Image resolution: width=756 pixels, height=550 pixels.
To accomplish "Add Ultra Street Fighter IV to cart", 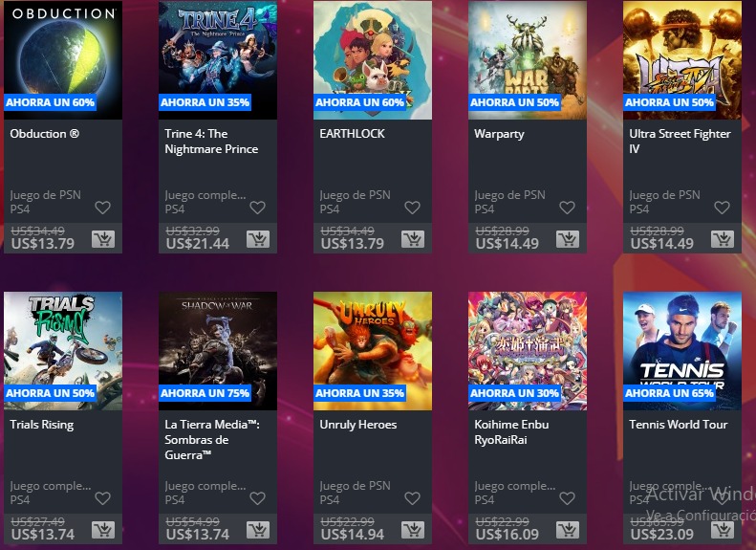I will tap(723, 239).
